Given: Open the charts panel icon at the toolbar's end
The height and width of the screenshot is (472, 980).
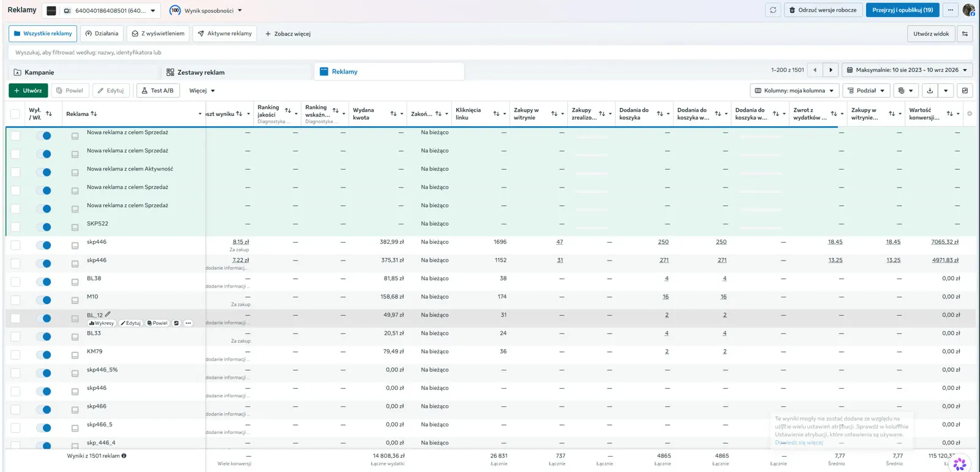Looking at the screenshot, I should 965,91.
